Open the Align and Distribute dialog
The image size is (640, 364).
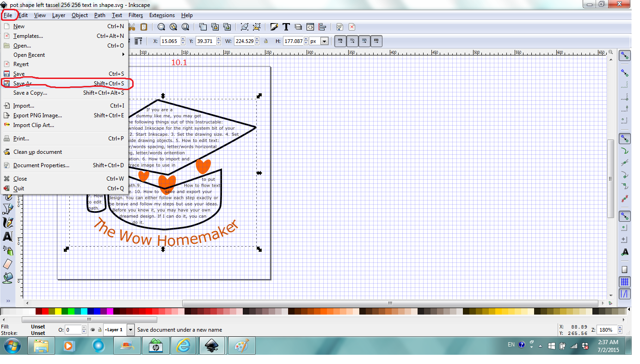pos(323,27)
